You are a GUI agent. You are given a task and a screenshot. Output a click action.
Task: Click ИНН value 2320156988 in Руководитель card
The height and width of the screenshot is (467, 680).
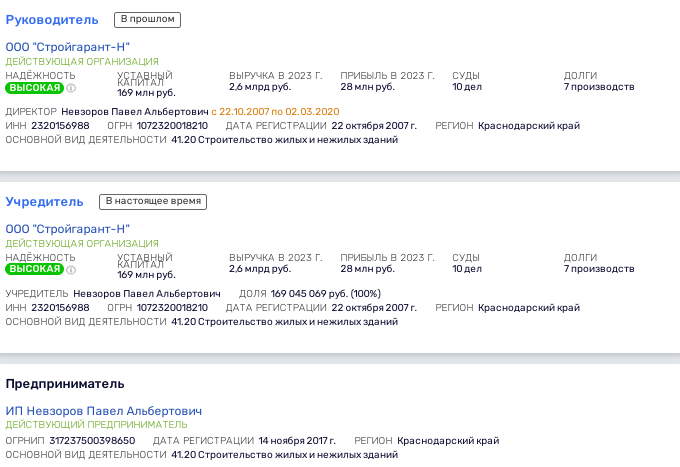coord(60,126)
